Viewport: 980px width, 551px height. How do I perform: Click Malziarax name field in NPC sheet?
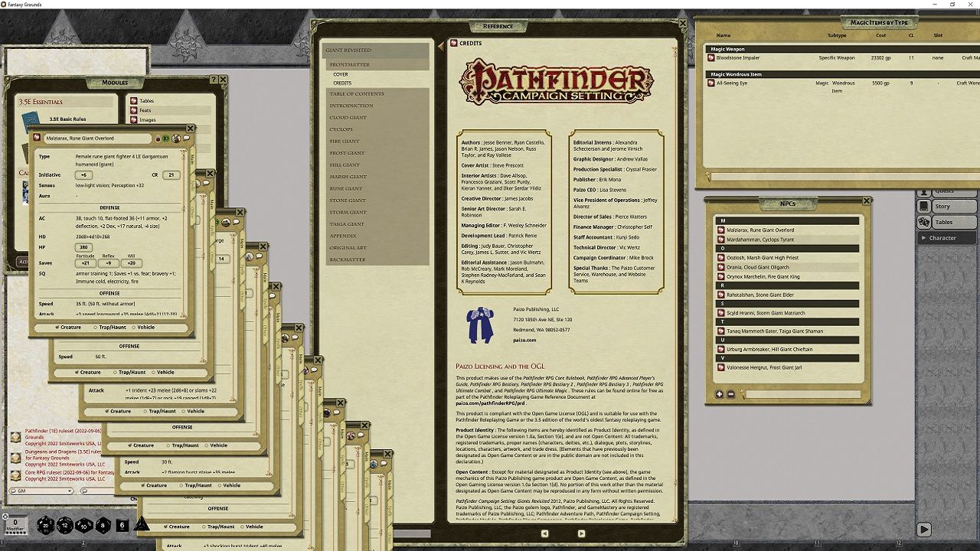click(x=97, y=139)
